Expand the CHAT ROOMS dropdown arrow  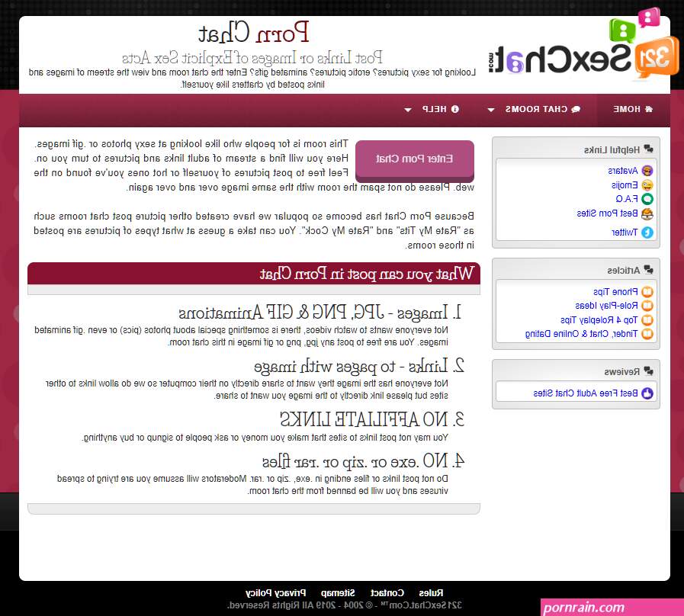click(x=491, y=110)
